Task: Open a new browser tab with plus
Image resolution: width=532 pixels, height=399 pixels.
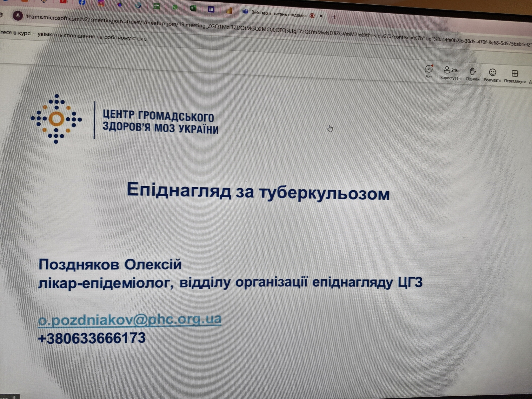Action: (x=334, y=17)
